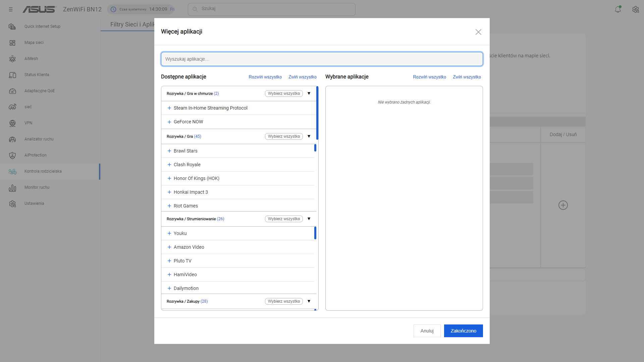644x362 pixels.
Task: Add Steam In-Home Streaming Protocol via plus icon
Action: (x=169, y=108)
